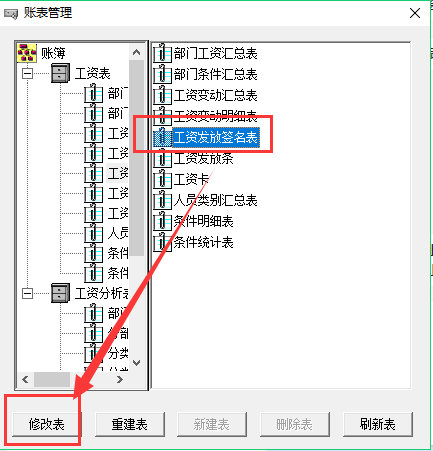433x451 pixels.
Task: Select the 工资发放条 report item
Action: [193, 158]
